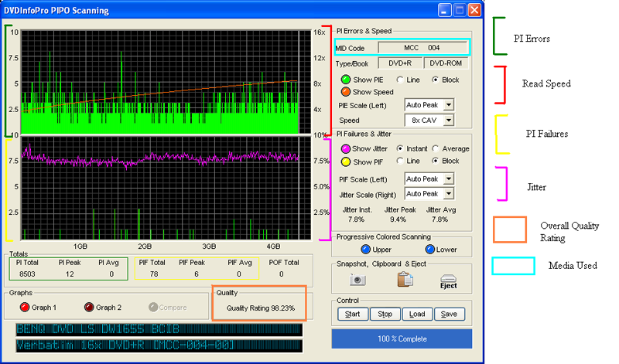Screen dimensions: 619x364
Task: Click the blue Upper color scanning button
Action: [x=365, y=250]
